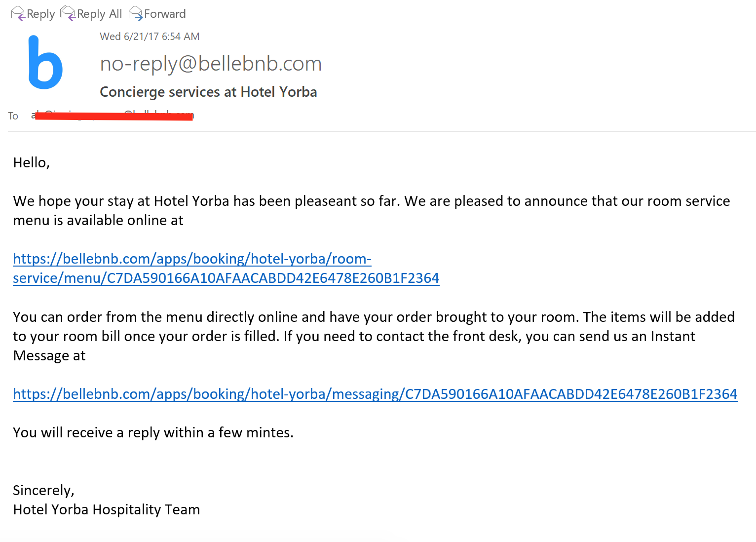The height and width of the screenshot is (542, 756).
Task: Click the reply within a few mintes sentence
Action: point(153,432)
